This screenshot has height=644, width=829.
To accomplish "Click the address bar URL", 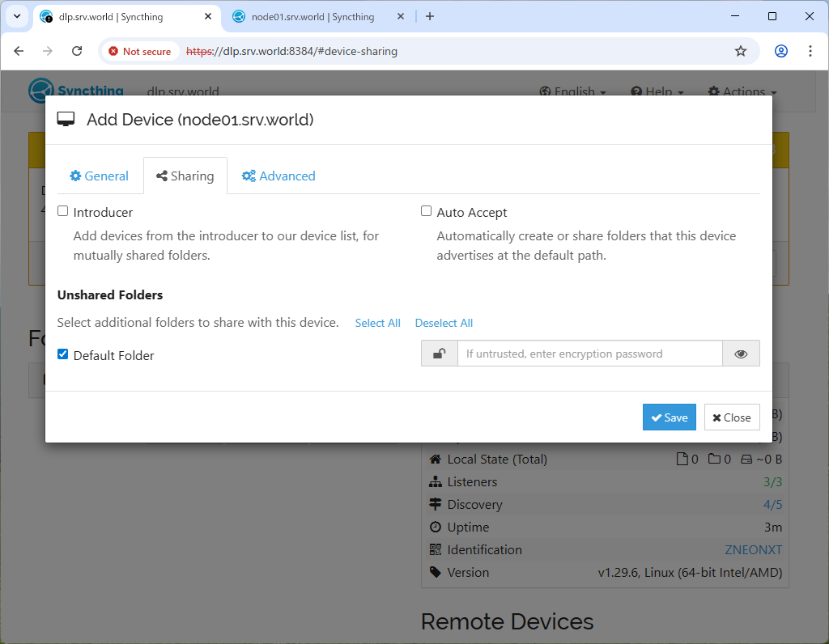I will click(291, 51).
